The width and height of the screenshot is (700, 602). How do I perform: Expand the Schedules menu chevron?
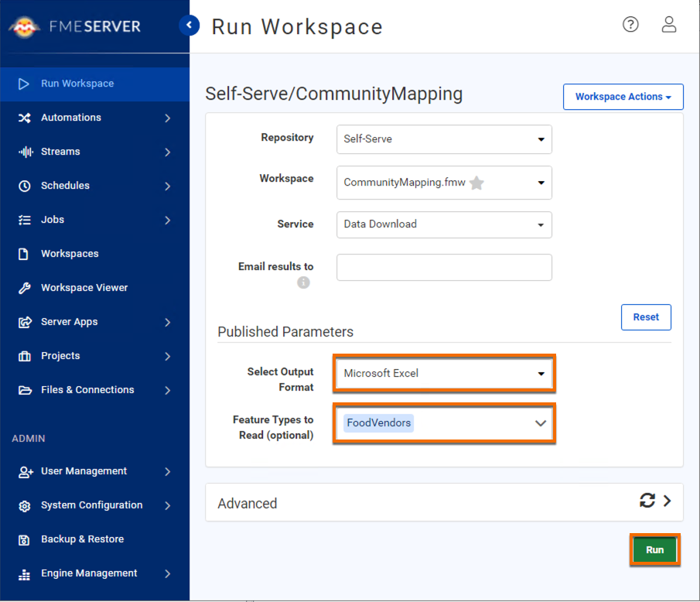click(167, 186)
